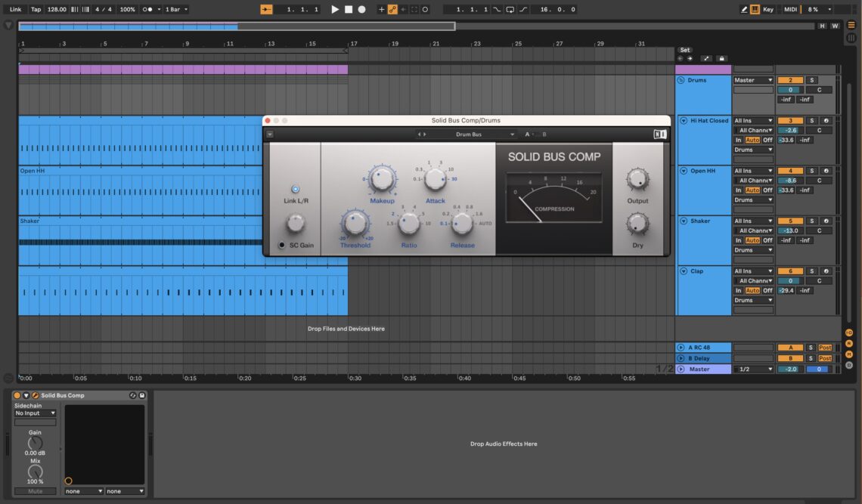Fold the Shaker track

click(x=684, y=221)
